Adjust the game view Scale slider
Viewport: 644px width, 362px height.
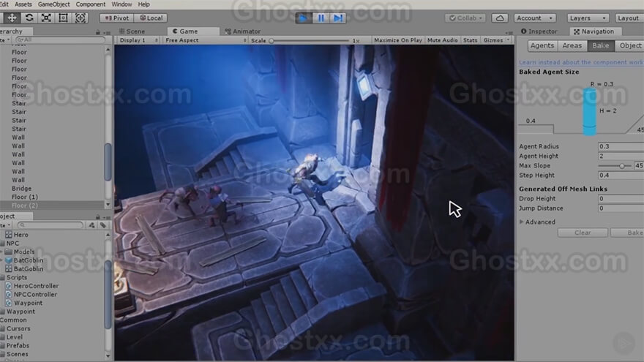click(310, 41)
